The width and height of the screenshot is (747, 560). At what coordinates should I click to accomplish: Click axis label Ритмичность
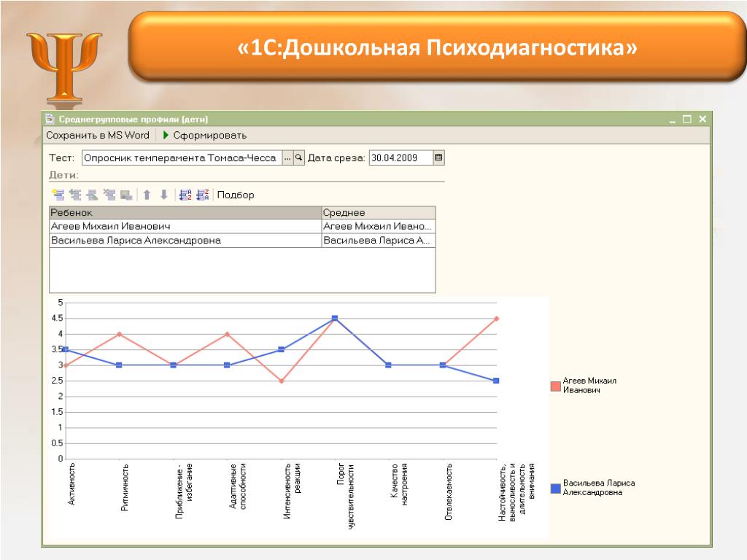point(125,486)
